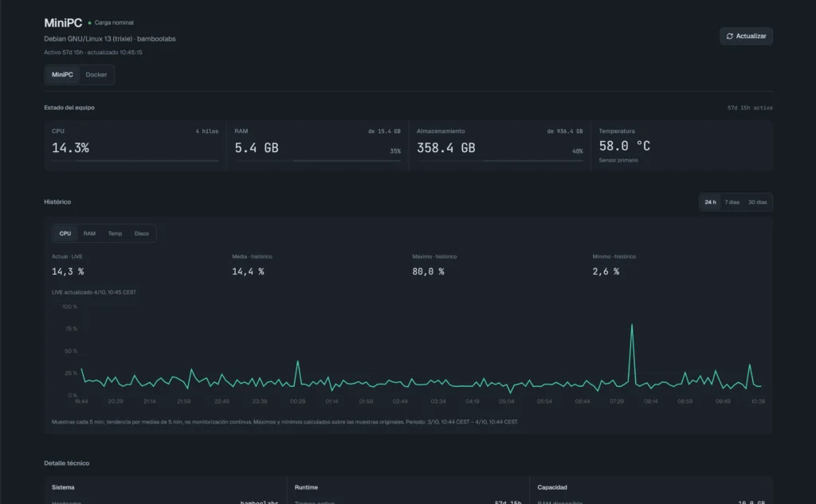Click the refresh icon inside Actualizar
The height and width of the screenshot is (504, 816).
pos(730,37)
